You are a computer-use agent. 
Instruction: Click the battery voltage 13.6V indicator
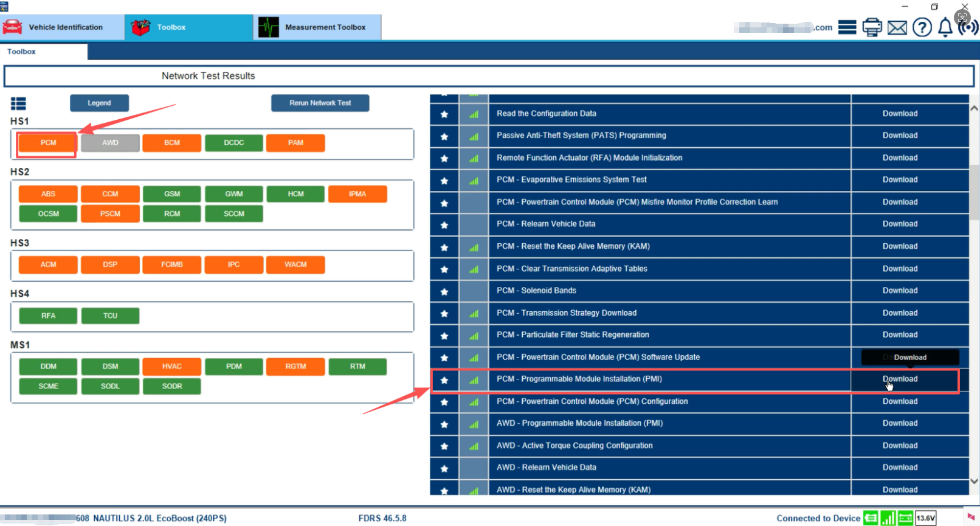point(925,518)
